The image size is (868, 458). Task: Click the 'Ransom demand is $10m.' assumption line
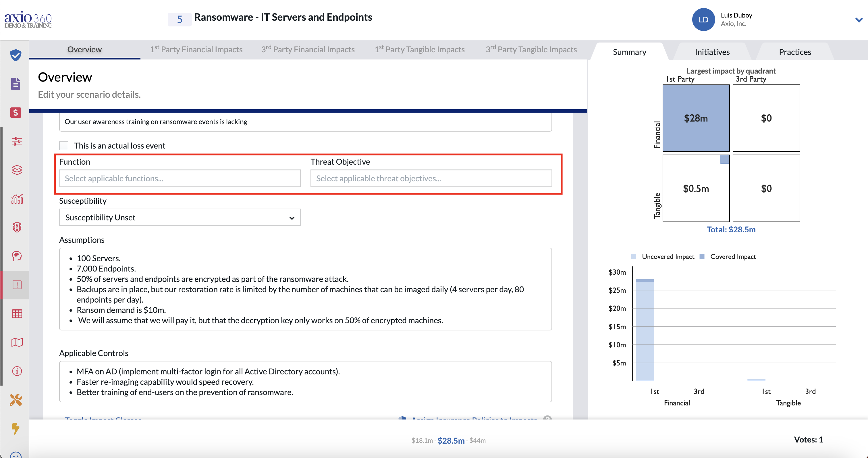coord(121,310)
